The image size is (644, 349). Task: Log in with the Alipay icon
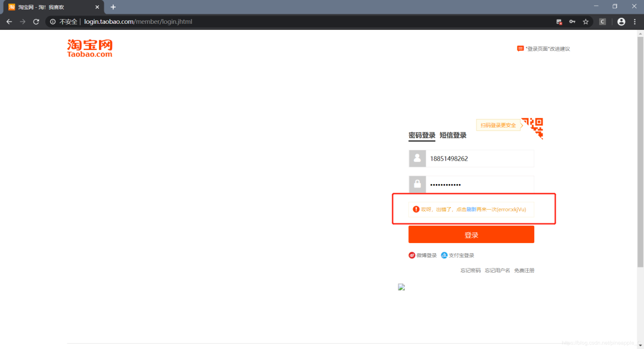pos(443,255)
